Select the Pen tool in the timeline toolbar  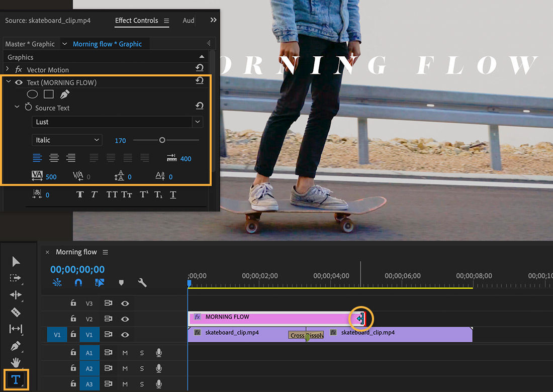coord(16,346)
